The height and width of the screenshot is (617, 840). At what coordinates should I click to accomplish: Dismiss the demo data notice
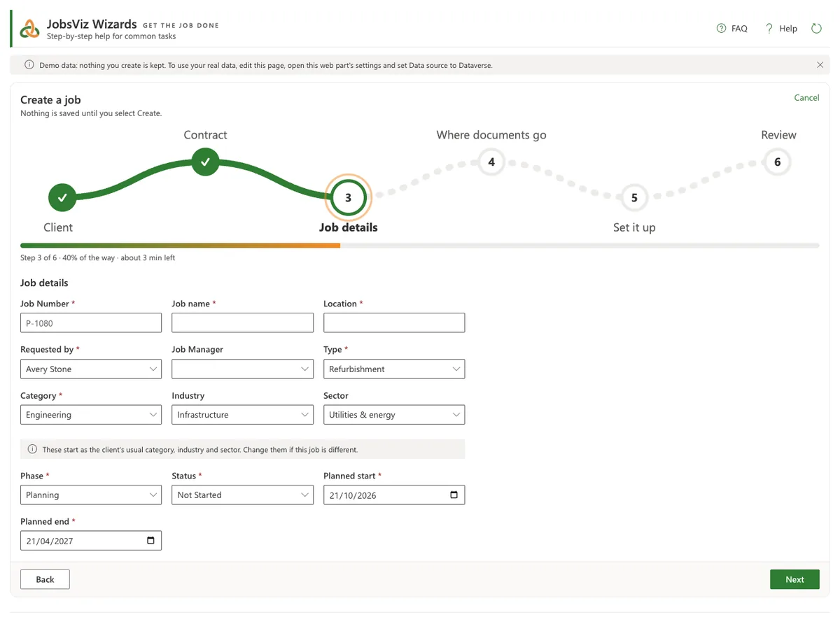(x=820, y=65)
